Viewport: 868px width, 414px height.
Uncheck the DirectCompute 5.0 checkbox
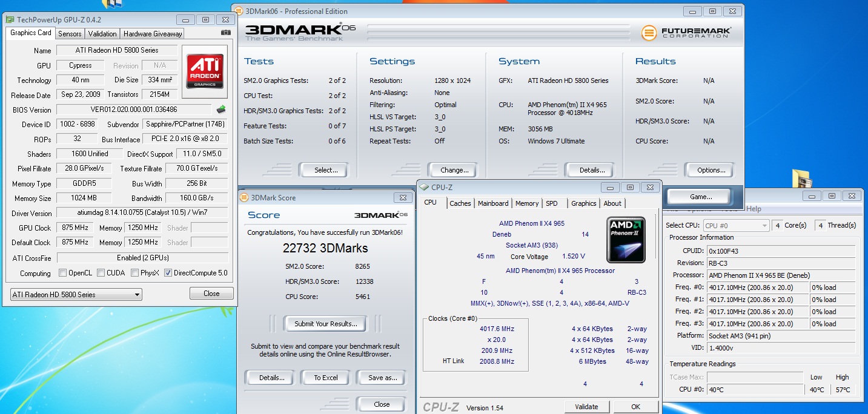coord(168,273)
